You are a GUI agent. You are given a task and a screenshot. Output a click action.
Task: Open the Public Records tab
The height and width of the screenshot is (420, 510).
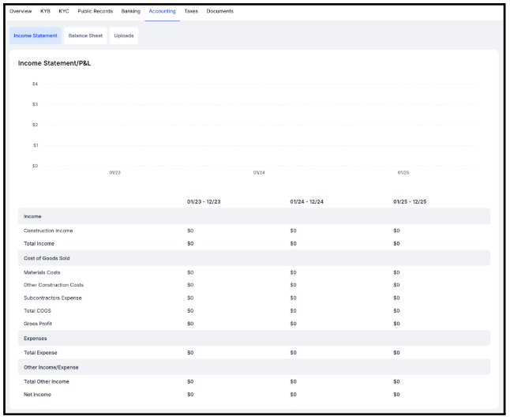[96, 11]
